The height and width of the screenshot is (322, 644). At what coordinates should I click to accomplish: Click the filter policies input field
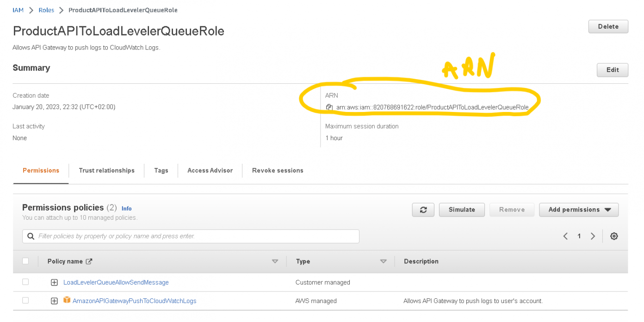(x=185, y=236)
